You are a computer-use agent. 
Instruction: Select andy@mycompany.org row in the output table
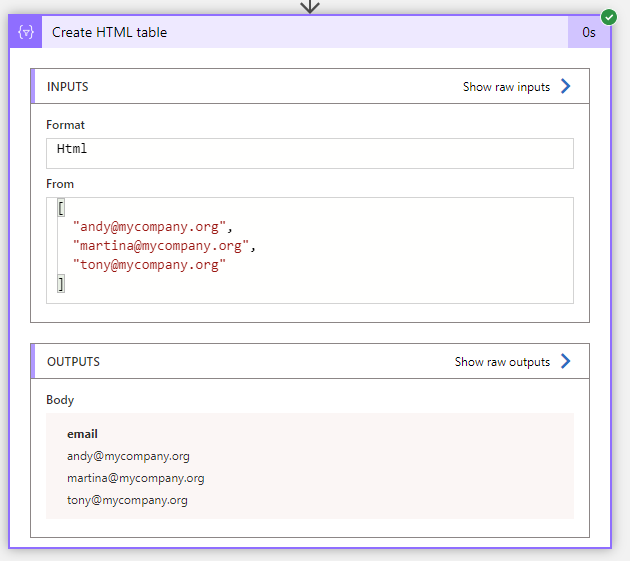[x=128, y=456]
